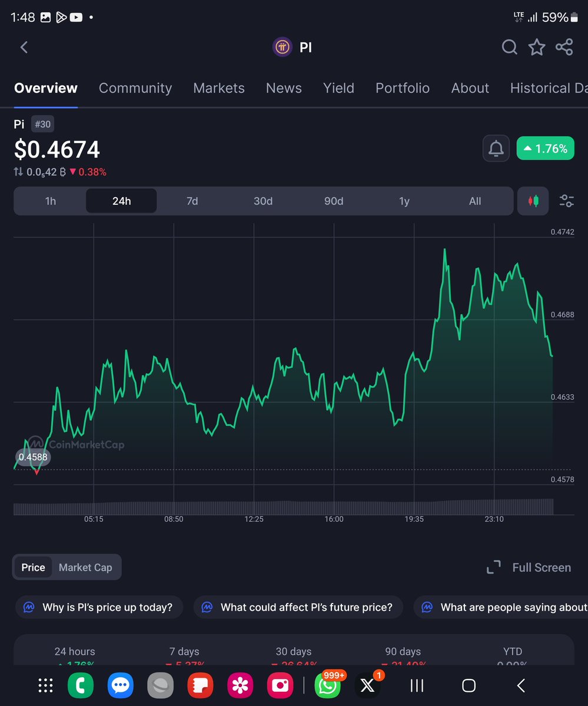Tap the YTD performance label

(x=513, y=651)
